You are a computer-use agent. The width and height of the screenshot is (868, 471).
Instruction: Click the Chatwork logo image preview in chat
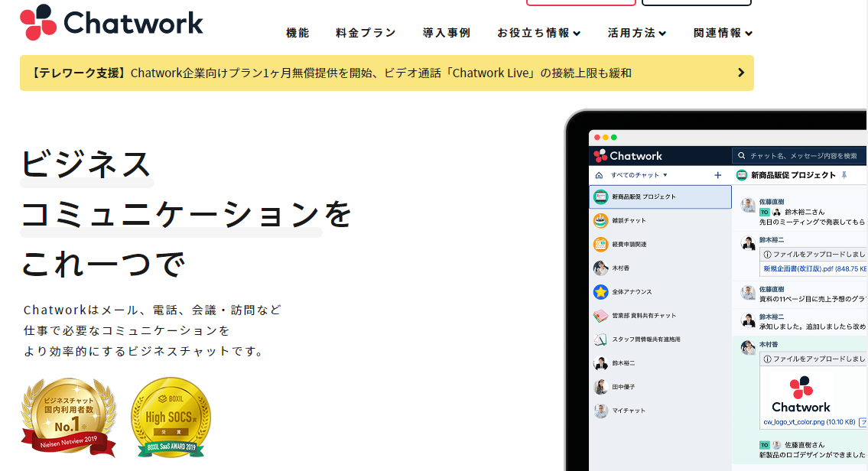coord(801,394)
